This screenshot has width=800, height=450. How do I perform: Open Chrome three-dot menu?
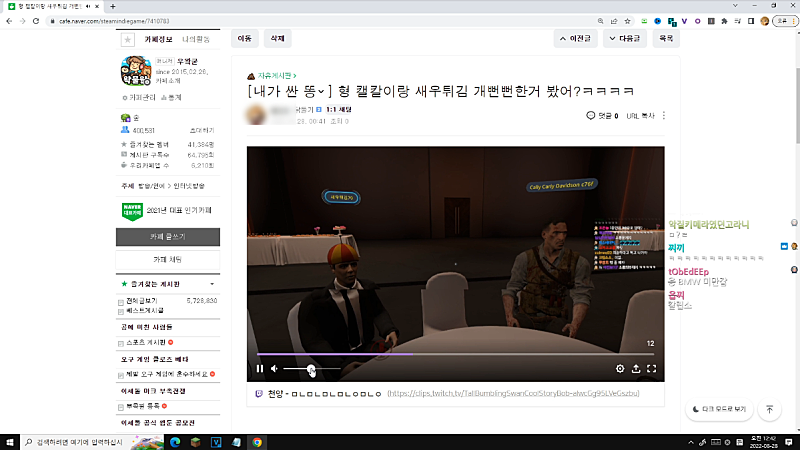point(794,21)
